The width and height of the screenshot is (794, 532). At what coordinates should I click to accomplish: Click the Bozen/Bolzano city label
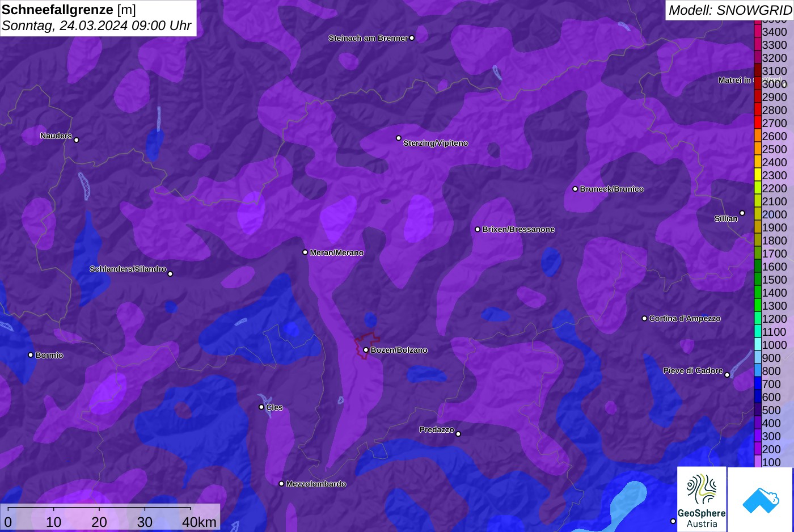click(x=399, y=350)
